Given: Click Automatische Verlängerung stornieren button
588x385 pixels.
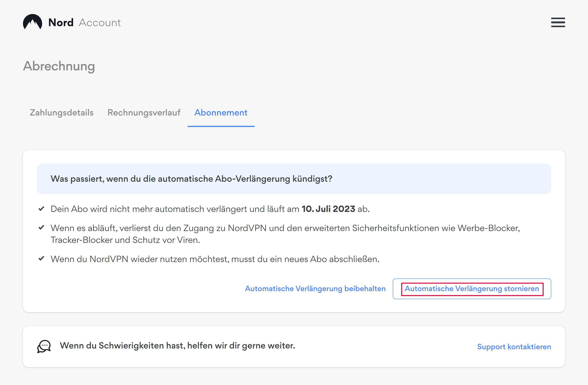Looking at the screenshot, I should [472, 289].
